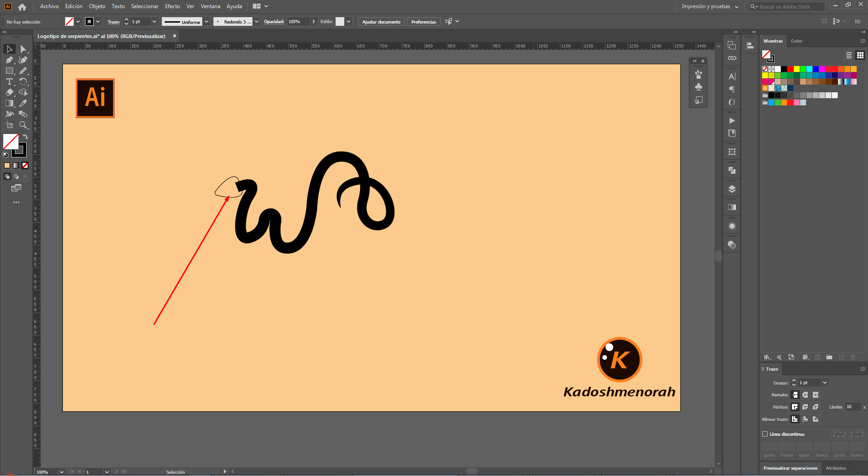This screenshot has height=476, width=868.
Task: Select the Type tool
Action: tap(9, 81)
